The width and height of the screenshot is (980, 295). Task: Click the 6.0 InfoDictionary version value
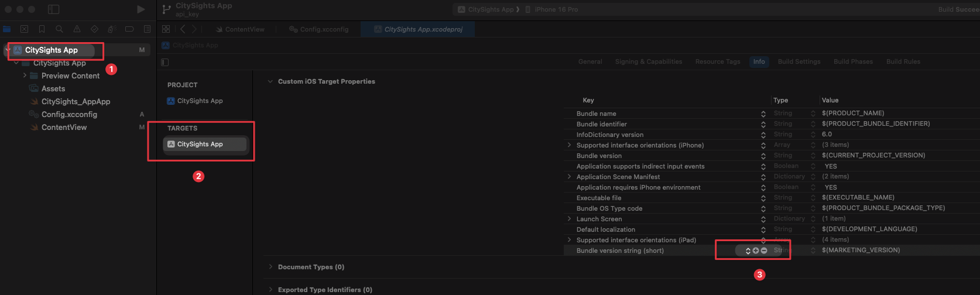[827, 135]
